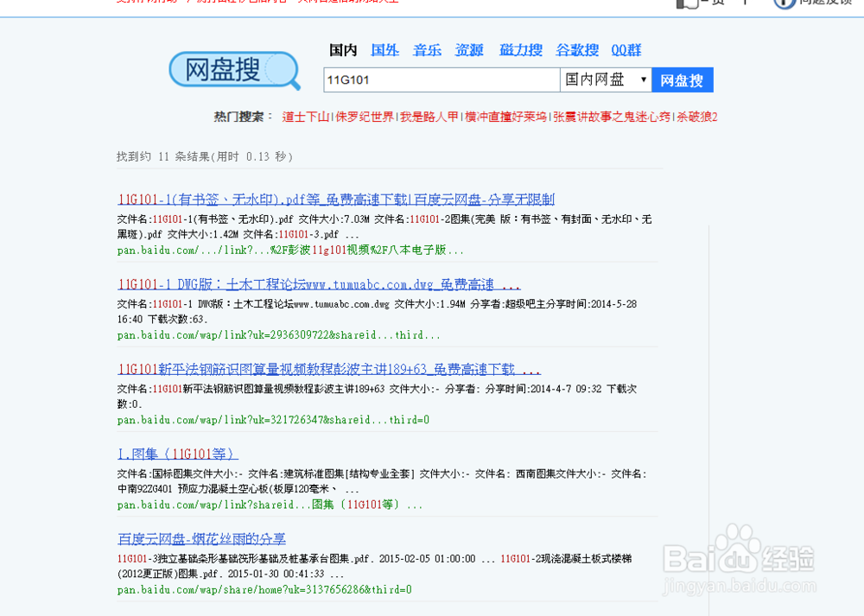Image resolution: width=864 pixels, height=616 pixels.
Task: Click the search box containing 11G101
Action: coord(442,79)
